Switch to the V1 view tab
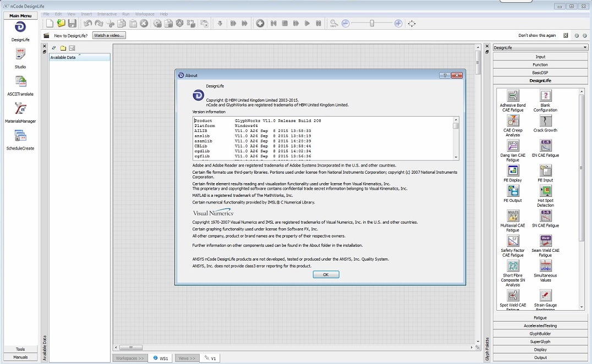The image size is (592, 364). [210, 358]
